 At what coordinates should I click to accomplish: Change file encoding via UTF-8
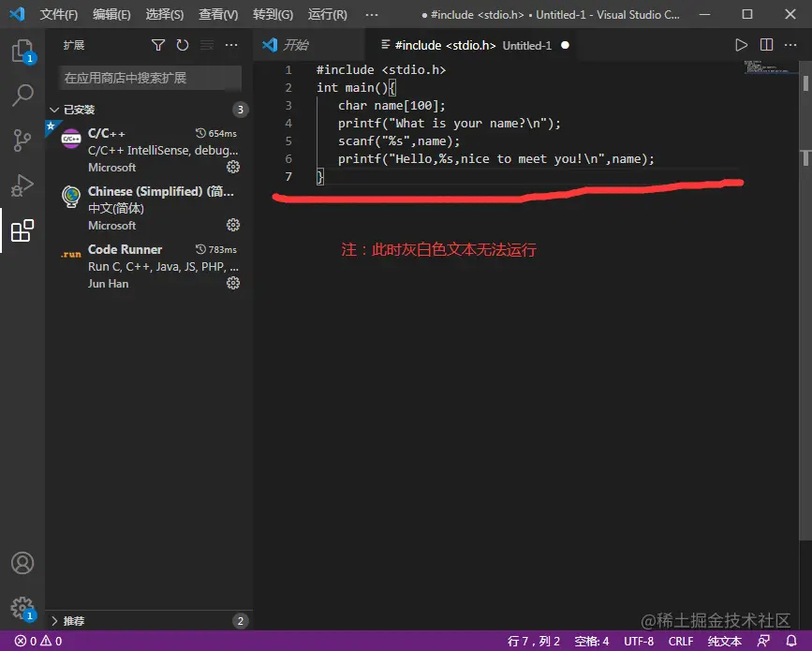point(639,641)
